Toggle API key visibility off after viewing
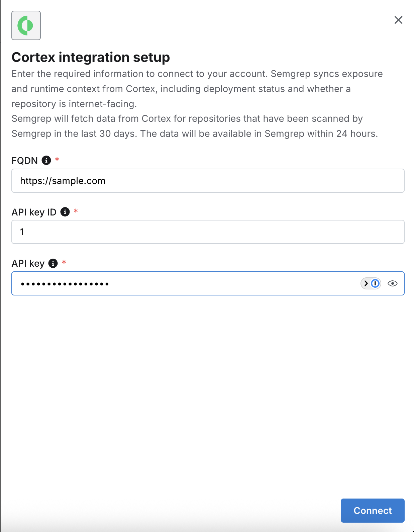Image resolution: width=414 pixels, height=532 pixels. pos(392,283)
